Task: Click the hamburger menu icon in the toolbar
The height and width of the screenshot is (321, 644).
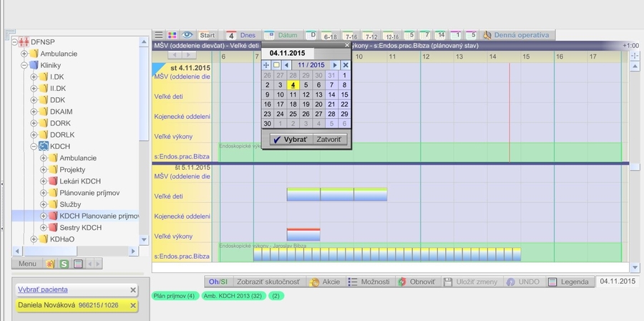Action: point(159,34)
